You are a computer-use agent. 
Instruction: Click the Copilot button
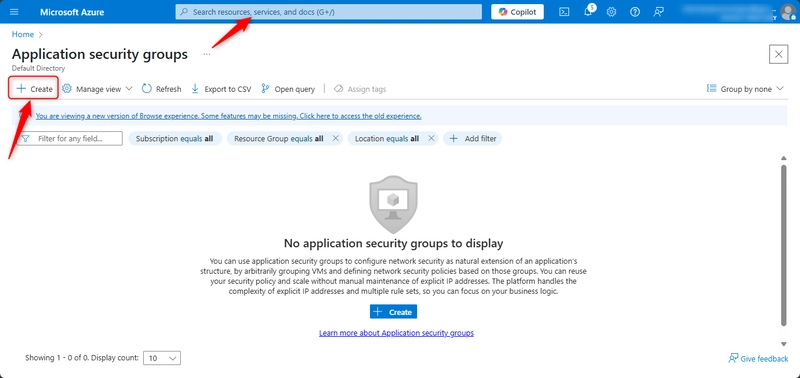[517, 12]
